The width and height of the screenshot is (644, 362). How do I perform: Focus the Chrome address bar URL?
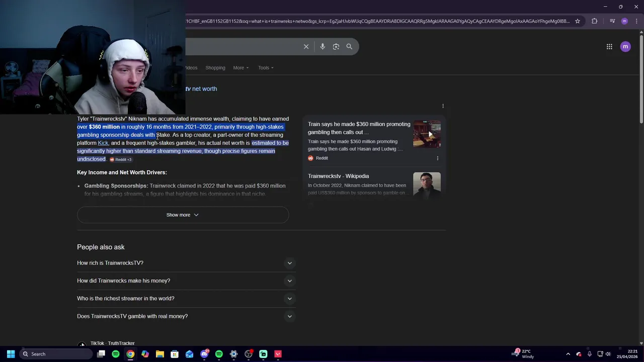tap(377, 21)
